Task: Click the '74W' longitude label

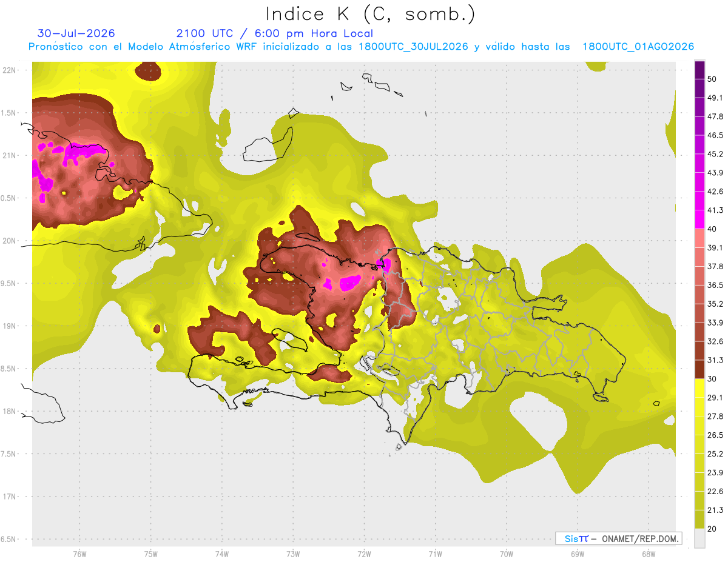Action: click(x=222, y=554)
